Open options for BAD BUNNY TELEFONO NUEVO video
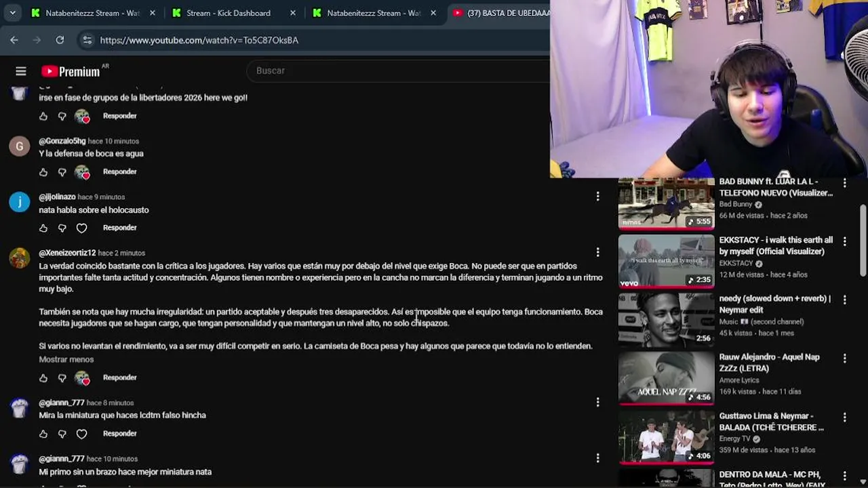This screenshot has width=868, height=488. point(844,183)
